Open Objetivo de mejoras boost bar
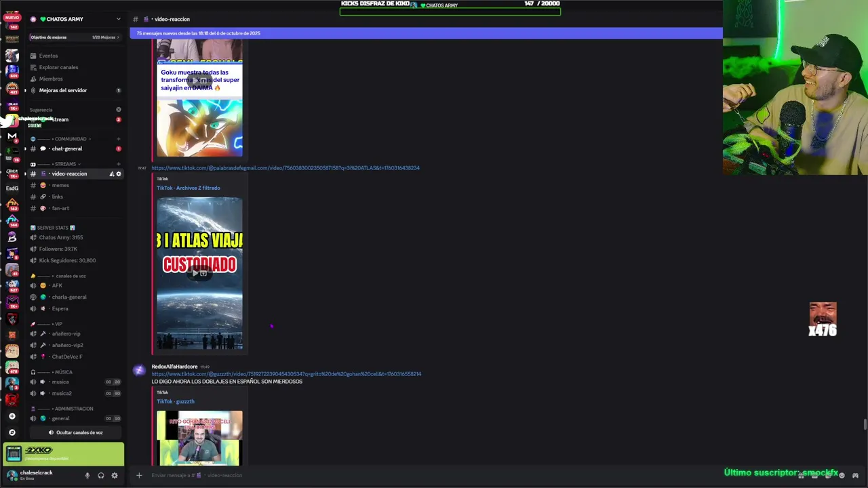This screenshot has height=488, width=868. pos(75,37)
